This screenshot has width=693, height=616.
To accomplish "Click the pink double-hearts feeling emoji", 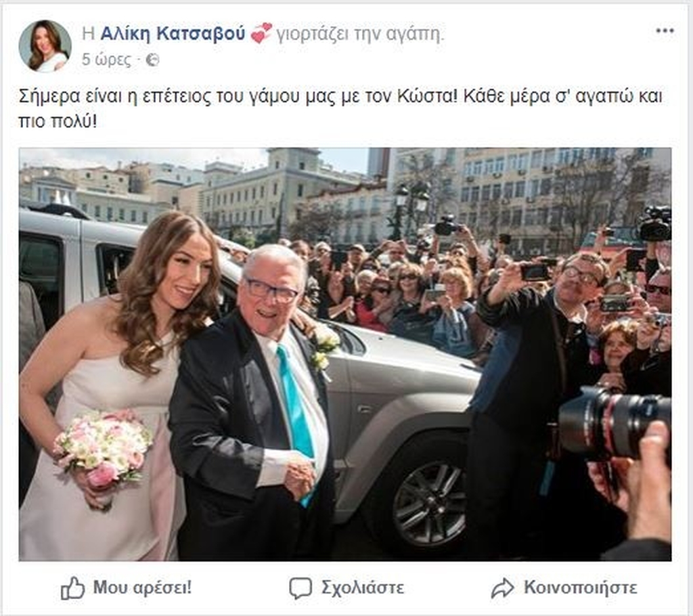I will 261,33.
